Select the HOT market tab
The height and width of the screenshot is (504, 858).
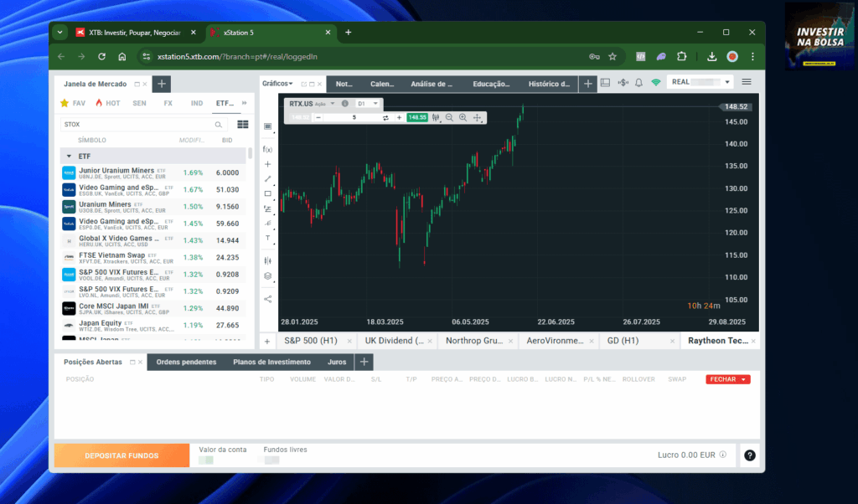(x=108, y=103)
